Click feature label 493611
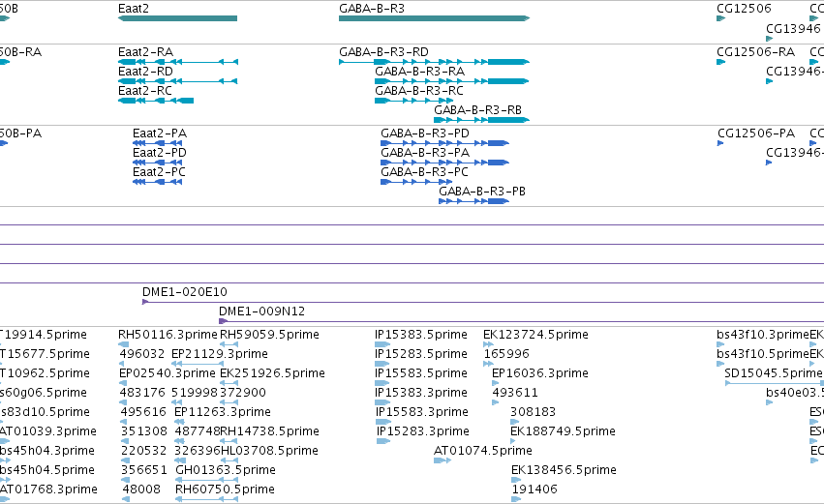Image resolution: width=824 pixels, height=504 pixels. point(515,393)
